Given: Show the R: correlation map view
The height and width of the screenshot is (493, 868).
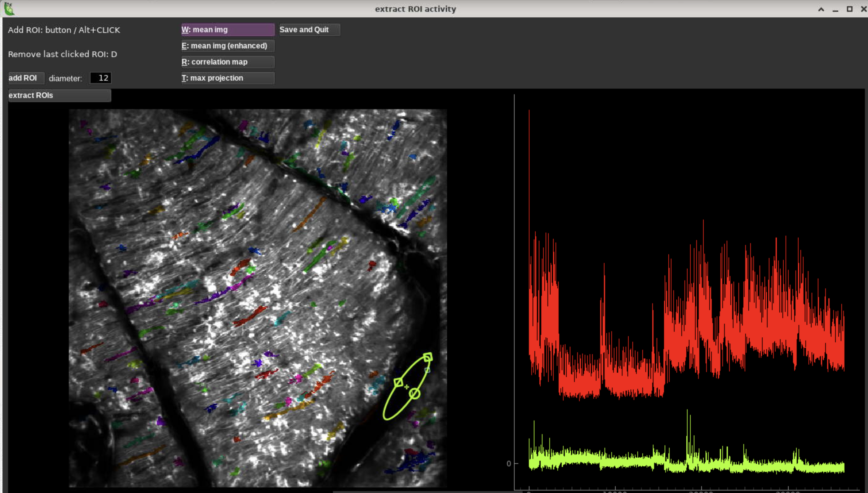Looking at the screenshot, I should point(228,62).
